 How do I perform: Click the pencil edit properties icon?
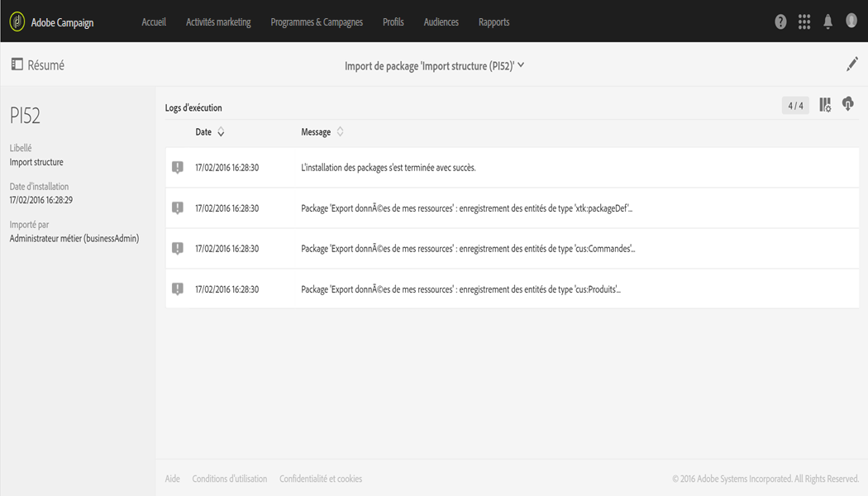[x=852, y=64]
